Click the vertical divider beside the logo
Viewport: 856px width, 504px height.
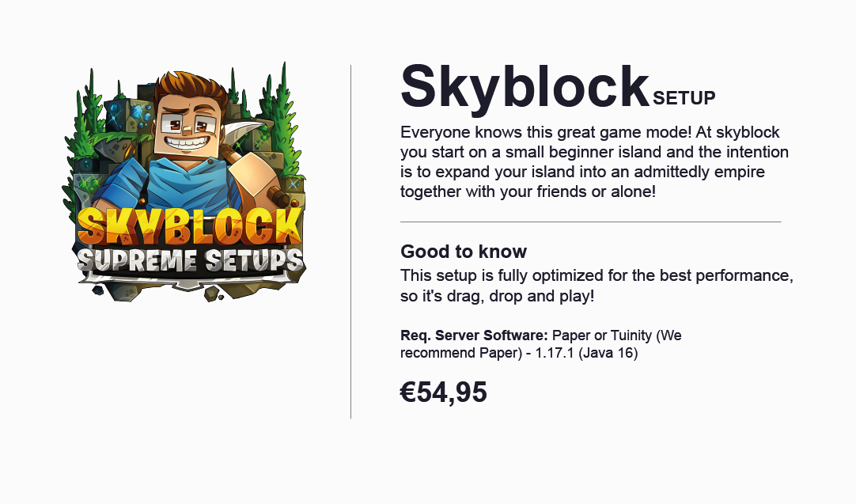point(351,242)
